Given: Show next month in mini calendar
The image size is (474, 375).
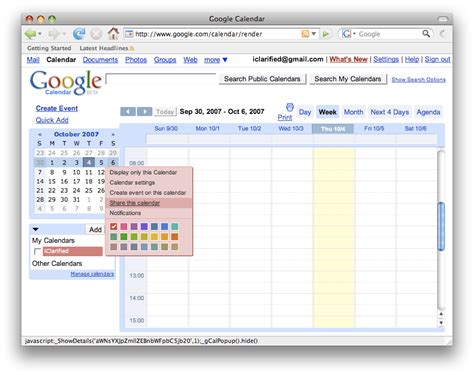Looking at the screenshot, I should [x=113, y=134].
